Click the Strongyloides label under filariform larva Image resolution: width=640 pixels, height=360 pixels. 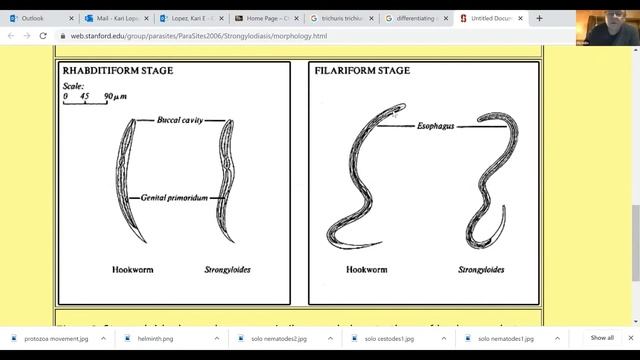pyautogui.click(x=481, y=270)
